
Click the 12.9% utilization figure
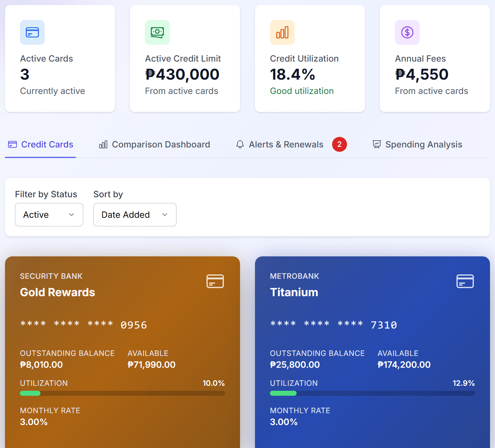[464, 383]
